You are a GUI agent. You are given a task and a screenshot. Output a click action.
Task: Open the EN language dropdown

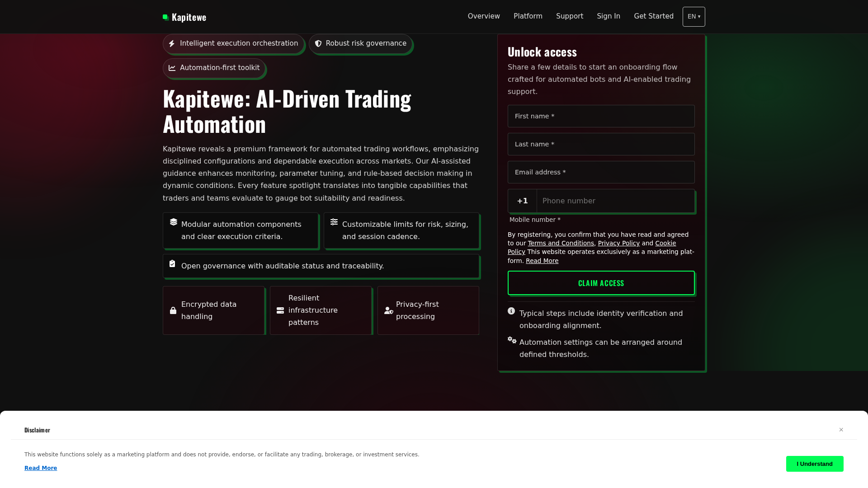694,17
